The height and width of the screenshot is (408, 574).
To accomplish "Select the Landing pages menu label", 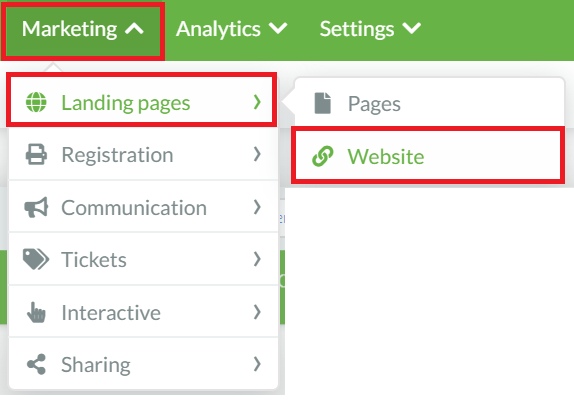I will [x=126, y=103].
